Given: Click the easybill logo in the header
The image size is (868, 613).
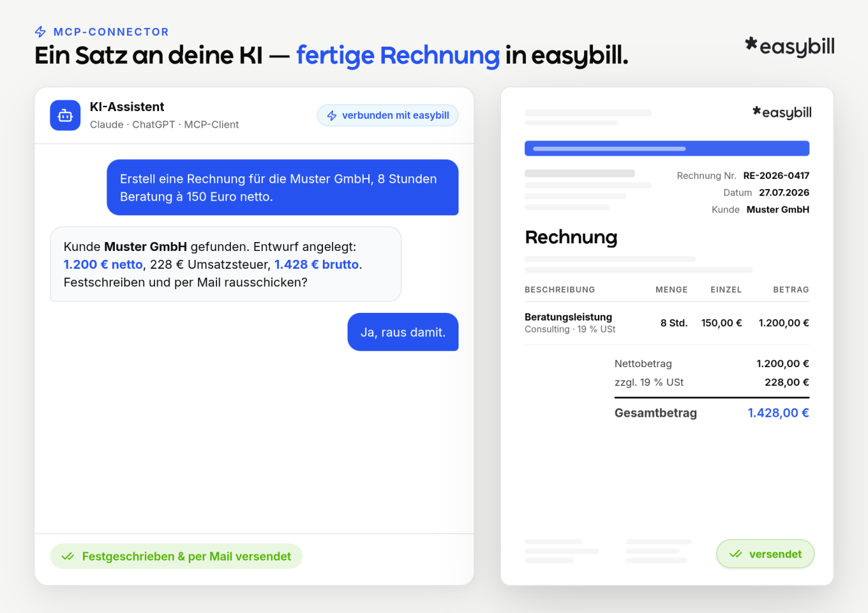Looking at the screenshot, I should 789,47.
